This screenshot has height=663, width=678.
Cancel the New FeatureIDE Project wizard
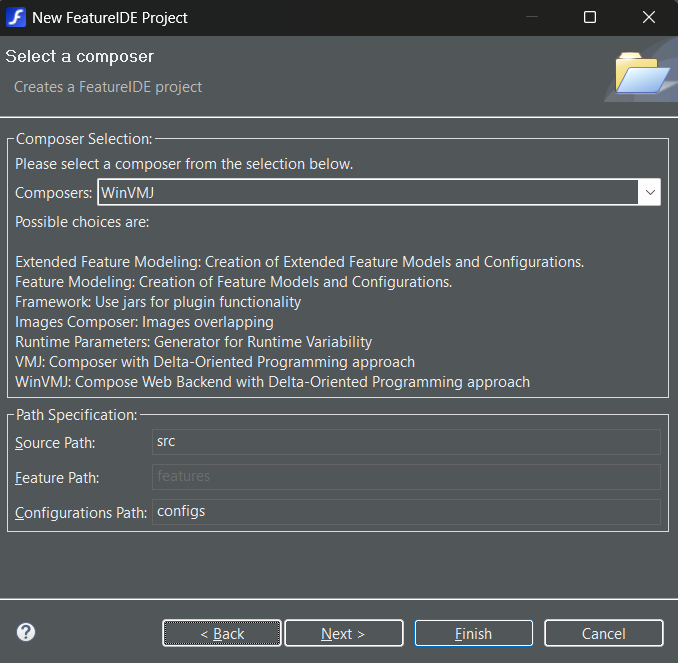click(x=604, y=633)
